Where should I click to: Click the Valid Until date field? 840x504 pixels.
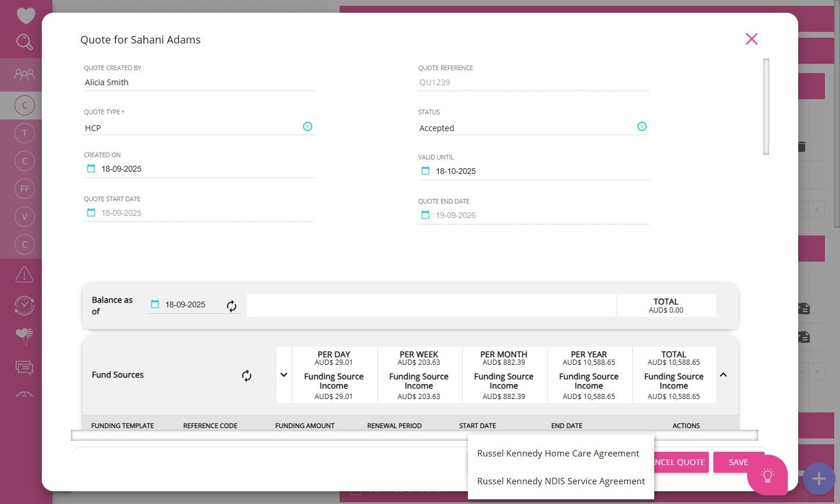pos(533,171)
